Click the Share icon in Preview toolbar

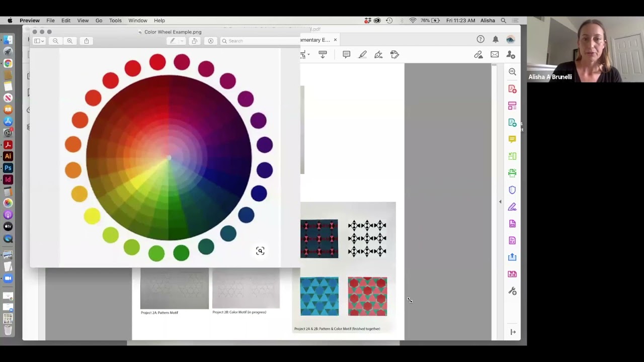point(87,41)
